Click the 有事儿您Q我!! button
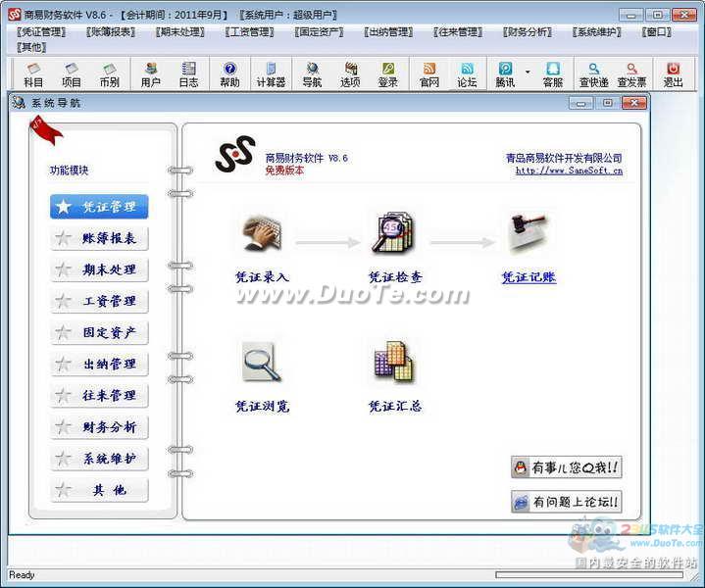 click(567, 467)
